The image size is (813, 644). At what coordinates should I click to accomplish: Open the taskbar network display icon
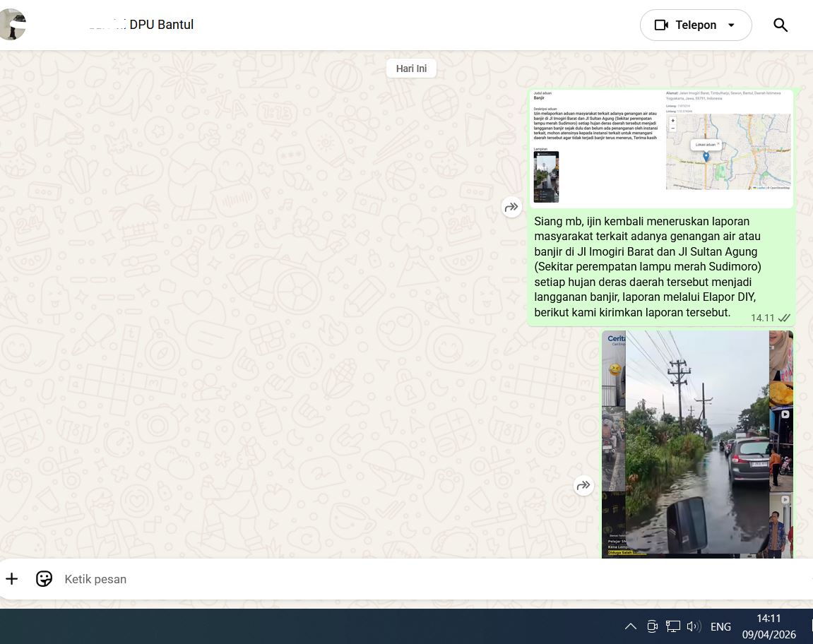pos(673,626)
